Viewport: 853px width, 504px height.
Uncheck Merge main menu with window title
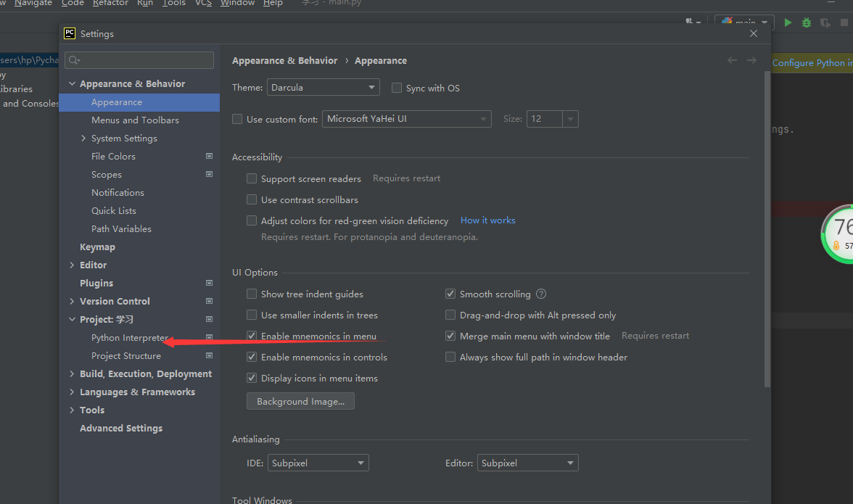(x=450, y=336)
